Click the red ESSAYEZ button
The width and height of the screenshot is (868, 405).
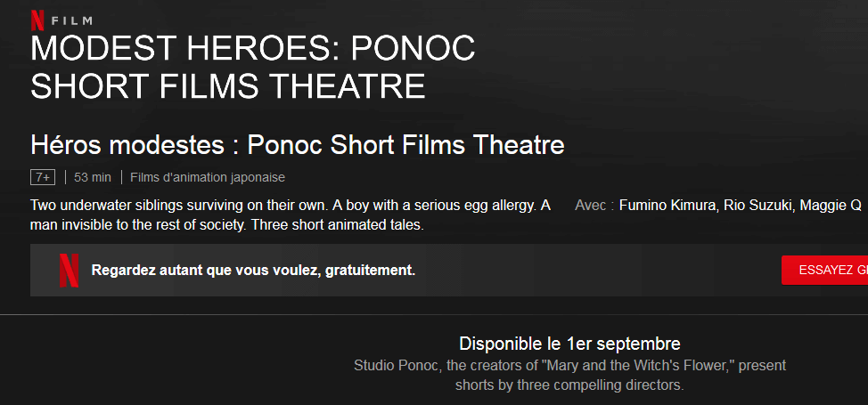pos(825,270)
